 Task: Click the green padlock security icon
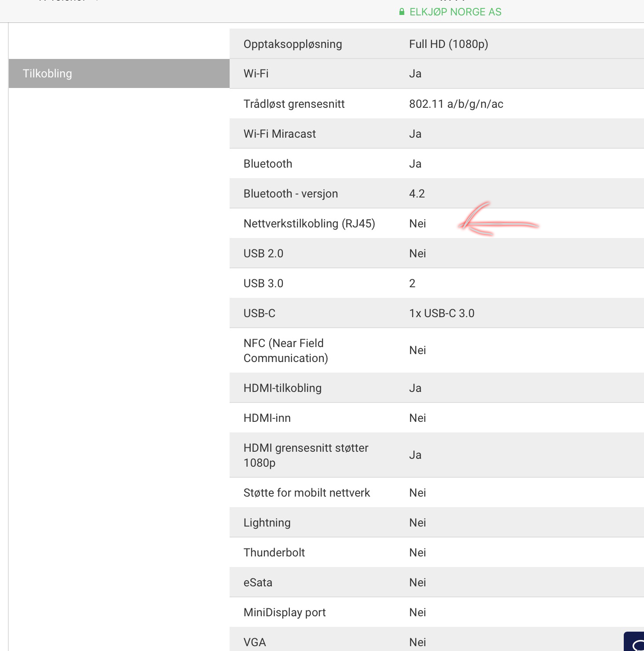point(402,12)
